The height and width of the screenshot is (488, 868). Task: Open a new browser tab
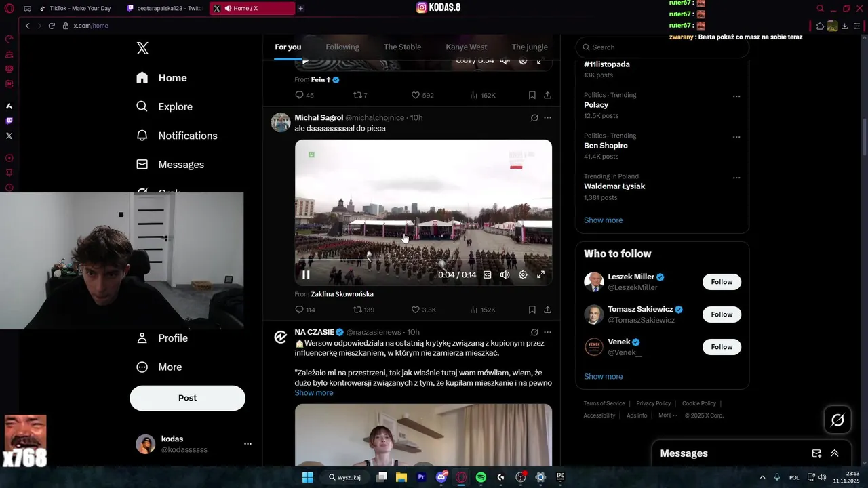pyautogui.click(x=300, y=9)
